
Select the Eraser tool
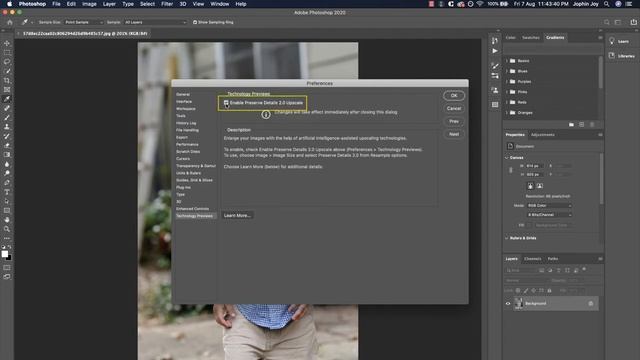click(x=7, y=145)
